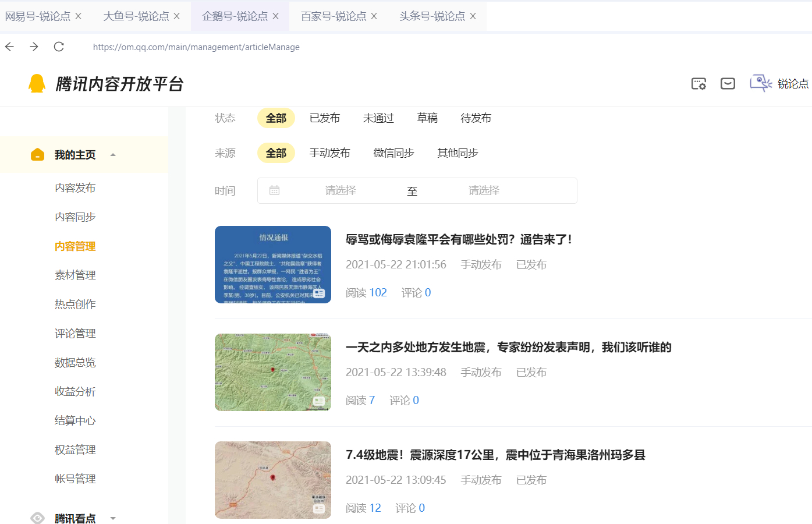Click the calendar icon in the time filter

[274, 190]
